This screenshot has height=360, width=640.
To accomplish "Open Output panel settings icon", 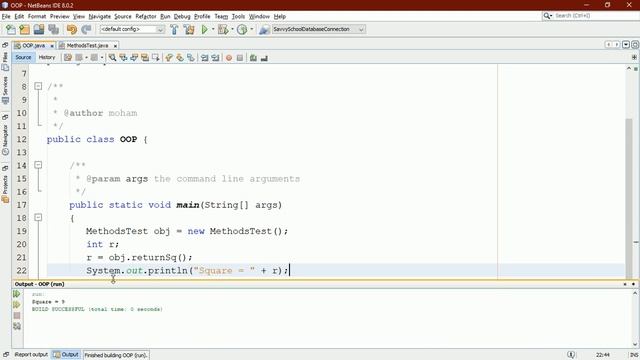I will pyautogui.click(x=17, y=326).
